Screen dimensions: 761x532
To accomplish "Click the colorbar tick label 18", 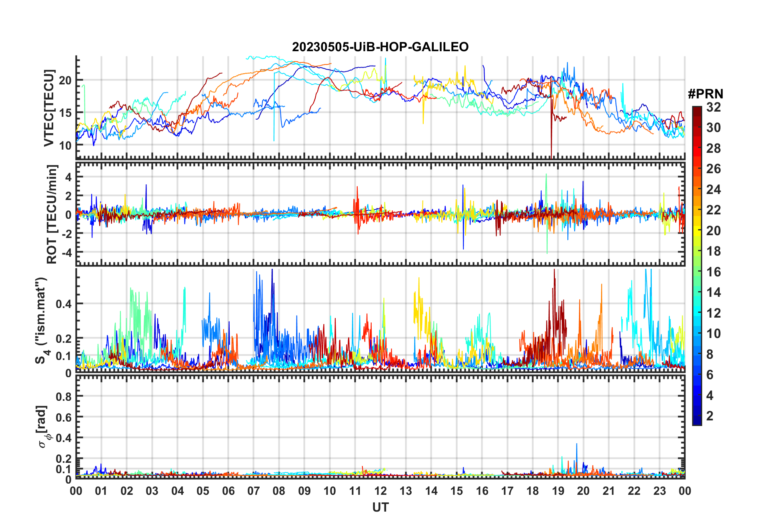I will tap(713, 251).
